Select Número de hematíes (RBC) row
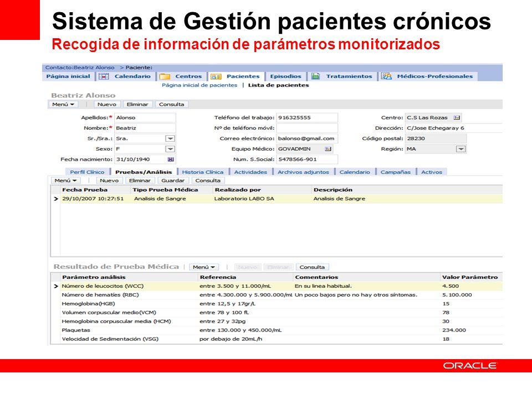This screenshot has height=399, width=532. [277, 295]
